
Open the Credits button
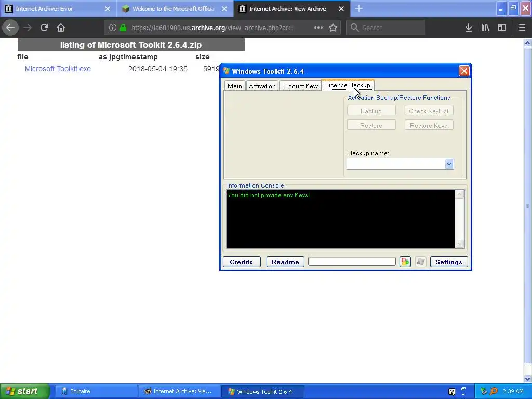(242, 262)
